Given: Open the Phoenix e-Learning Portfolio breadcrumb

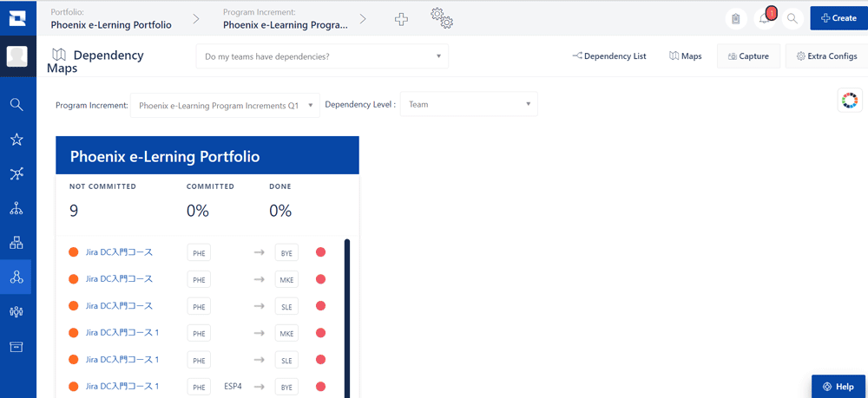Looking at the screenshot, I should click(x=111, y=25).
